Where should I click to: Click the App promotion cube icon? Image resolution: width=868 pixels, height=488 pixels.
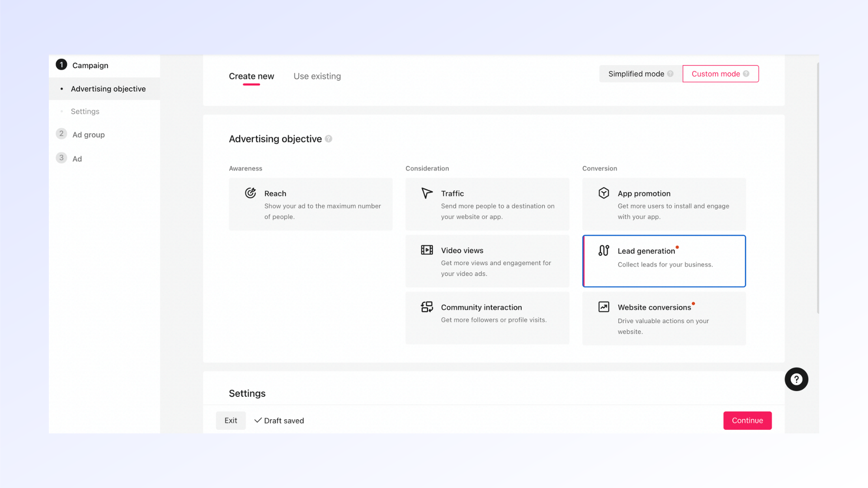pyautogui.click(x=604, y=193)
